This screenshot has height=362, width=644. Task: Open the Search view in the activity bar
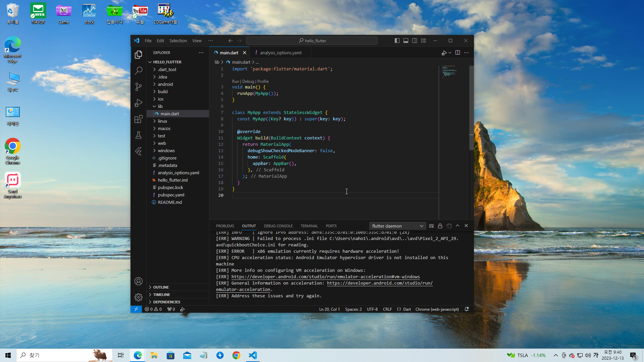click(139, 70)
